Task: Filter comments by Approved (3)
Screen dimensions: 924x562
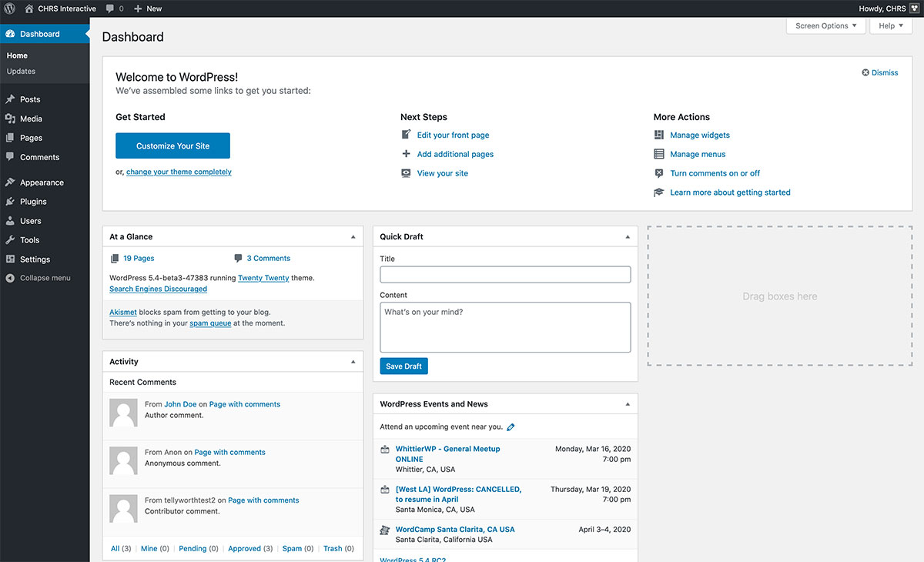Action: pyautogui.click(x=250, y=549)
